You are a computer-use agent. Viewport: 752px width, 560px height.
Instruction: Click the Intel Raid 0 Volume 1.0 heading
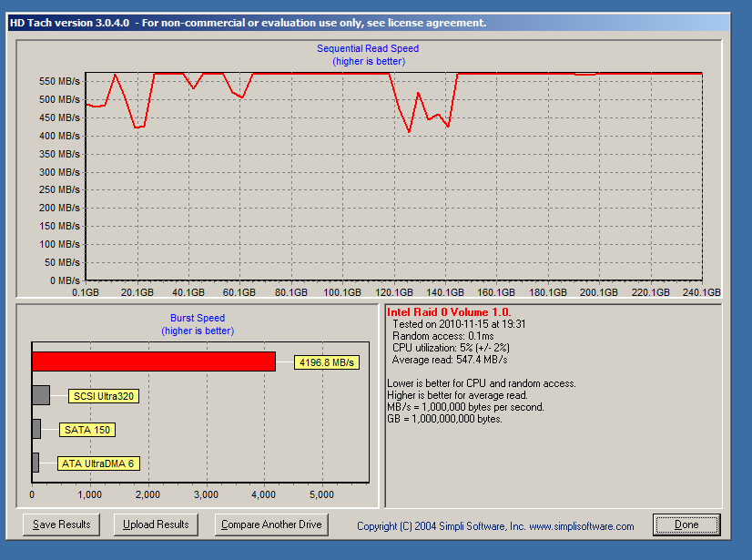[x=449, y=312]
